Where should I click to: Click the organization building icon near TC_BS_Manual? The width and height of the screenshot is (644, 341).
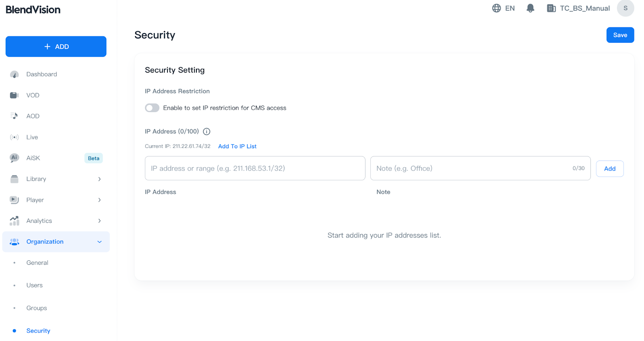[x=551, y=8]
